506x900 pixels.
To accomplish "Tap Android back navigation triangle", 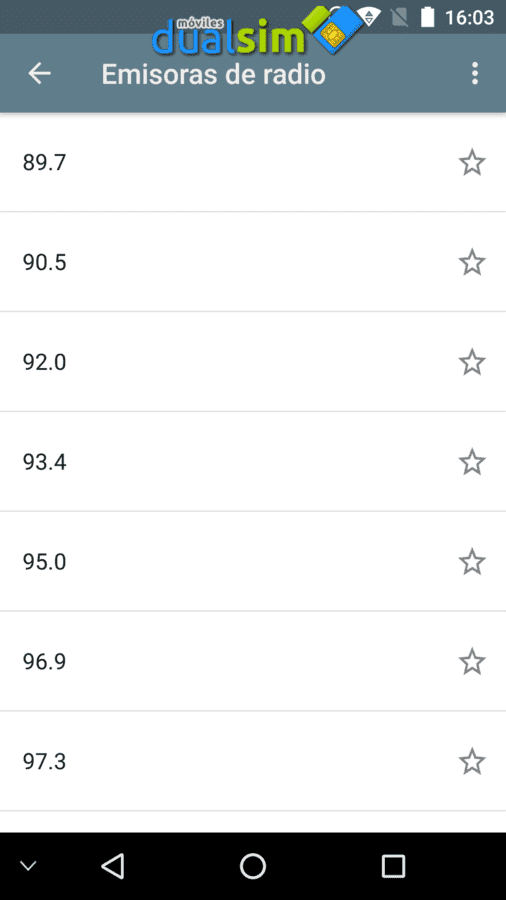I will click(112, 866).
